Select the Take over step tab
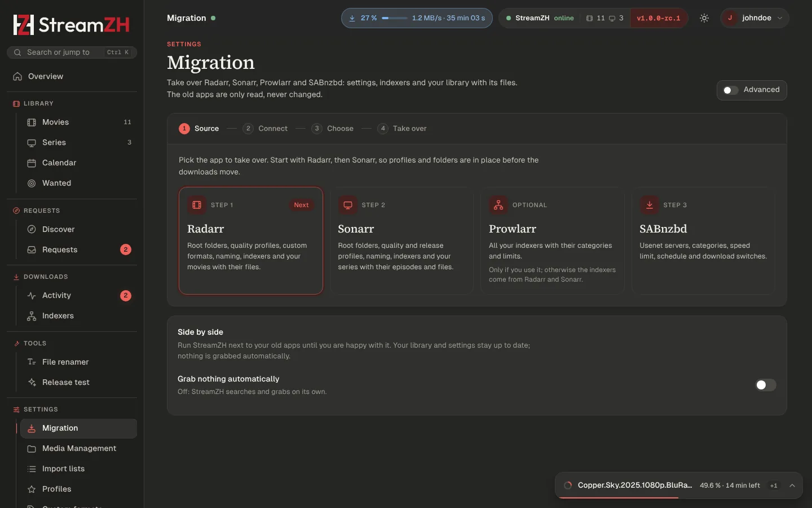The width and height of the screenshot is (812, 508). 402,129
